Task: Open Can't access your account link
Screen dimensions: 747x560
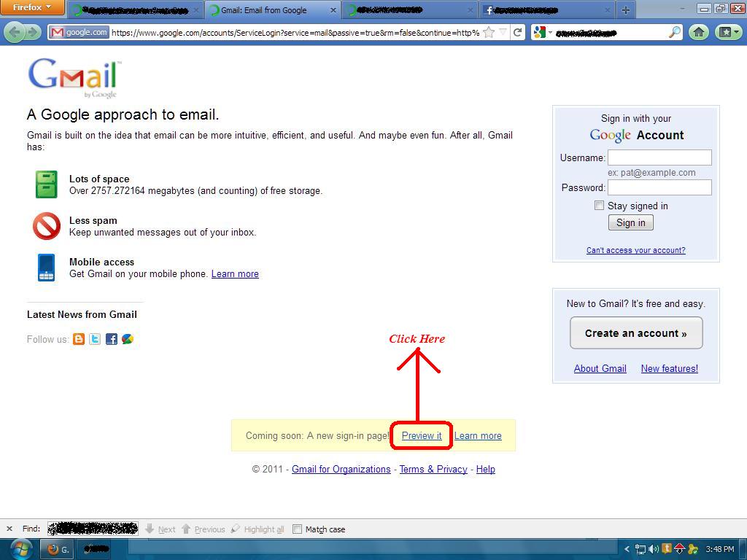Action: coord(635,250)
